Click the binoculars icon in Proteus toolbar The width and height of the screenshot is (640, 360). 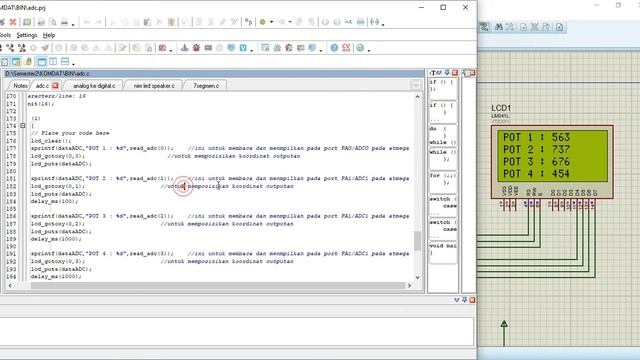pyautogui.click(x=499, y=27)
